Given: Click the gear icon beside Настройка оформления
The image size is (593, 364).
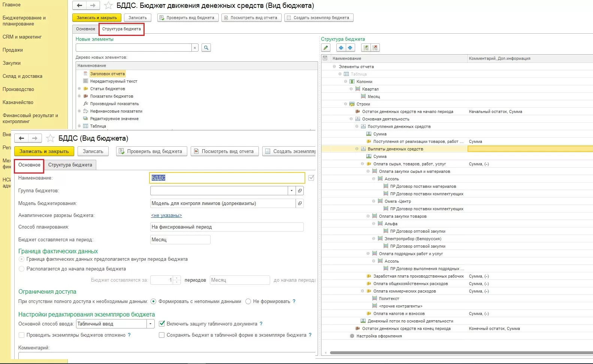Looking at the screenshot, I should (352, 336).
